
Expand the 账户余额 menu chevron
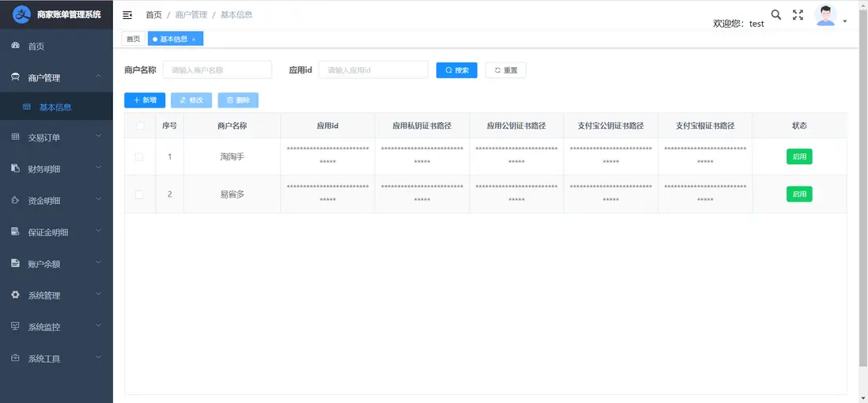[98, 262]
